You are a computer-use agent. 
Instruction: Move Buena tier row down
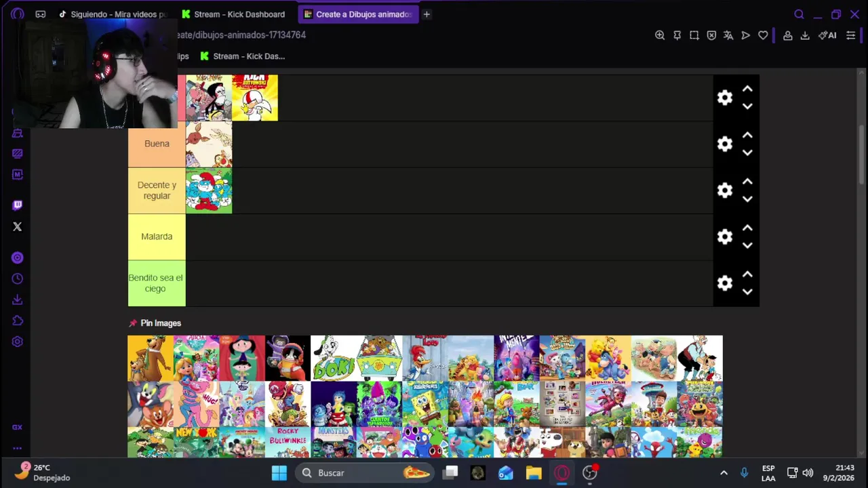pyautogui.click(x=747, y=152)
